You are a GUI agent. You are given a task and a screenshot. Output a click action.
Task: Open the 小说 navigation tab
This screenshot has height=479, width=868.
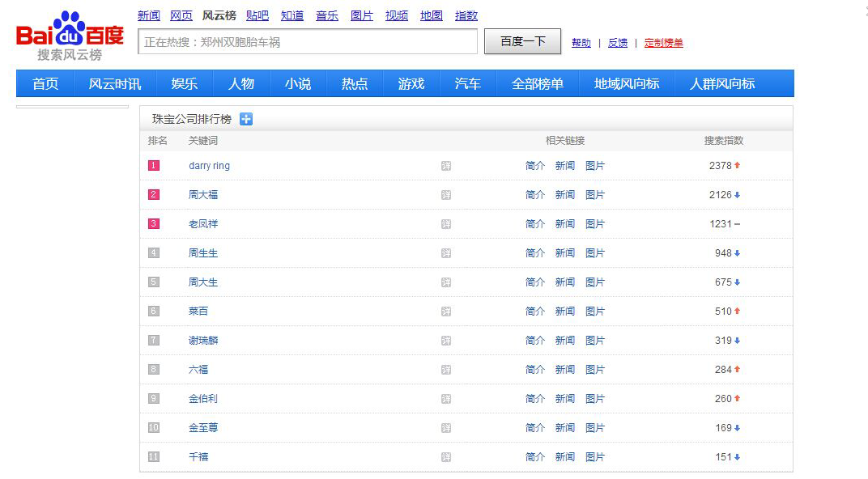pyautogui.click(x=298, y=83)
